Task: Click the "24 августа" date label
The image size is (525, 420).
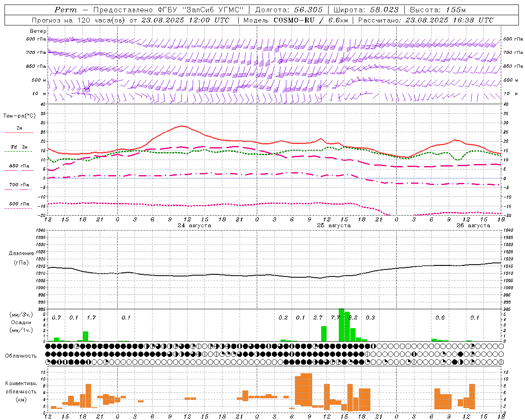Action: click(194, 226)
